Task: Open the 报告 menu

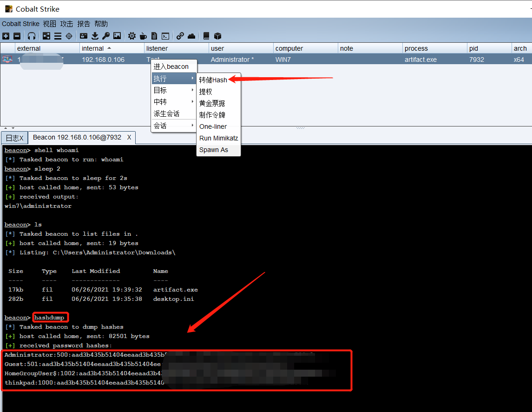Action: (84, 24)
